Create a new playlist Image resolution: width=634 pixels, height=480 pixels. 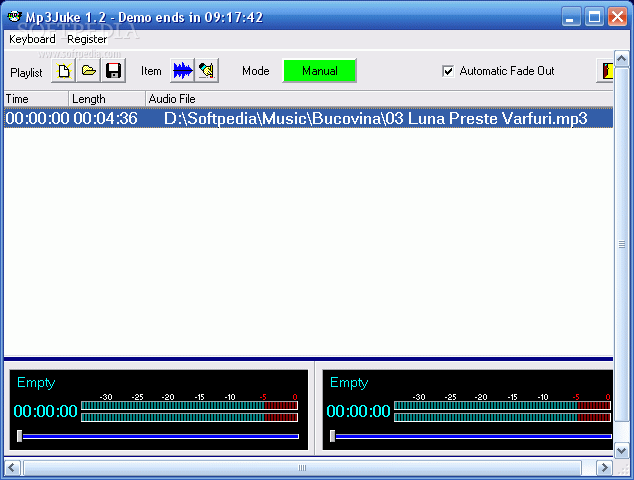pos(63,71)
